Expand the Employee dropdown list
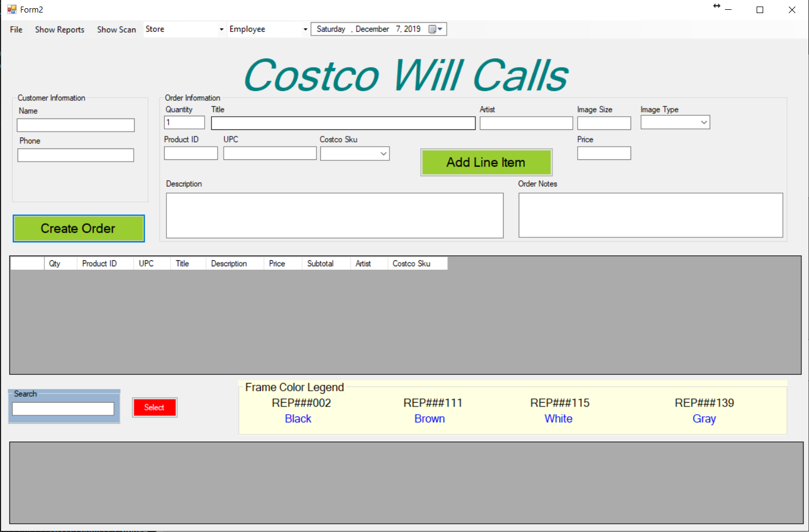Screen dimensions: 809x532 click(305, 29)
